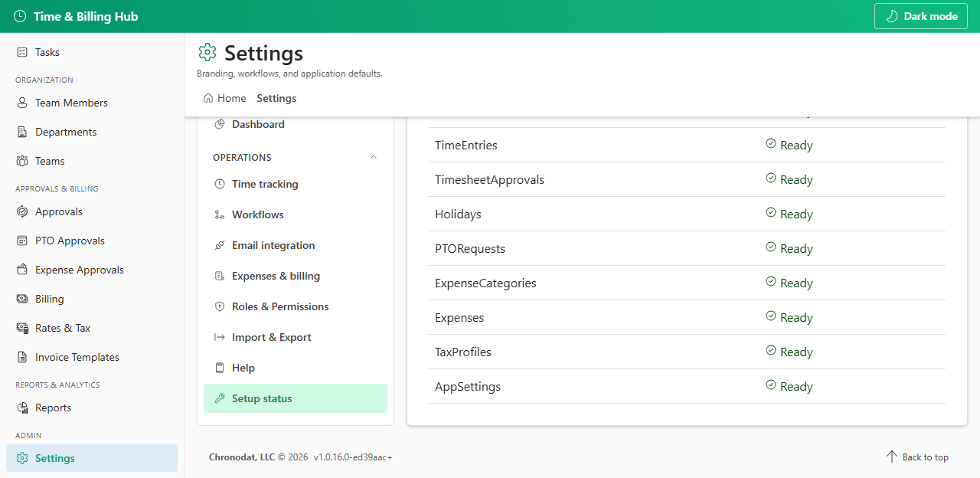
Task: Click the clock logo icon in header
Action: (20, 16)
